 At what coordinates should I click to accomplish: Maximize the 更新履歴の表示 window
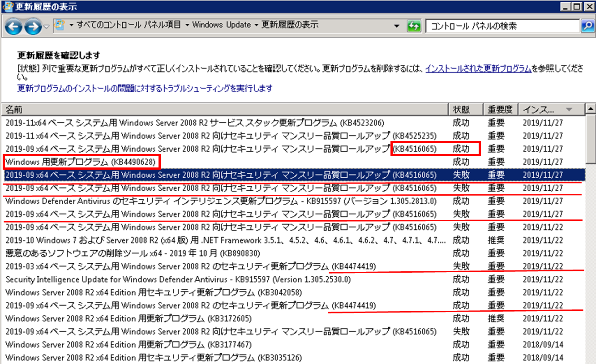point(577,6)
